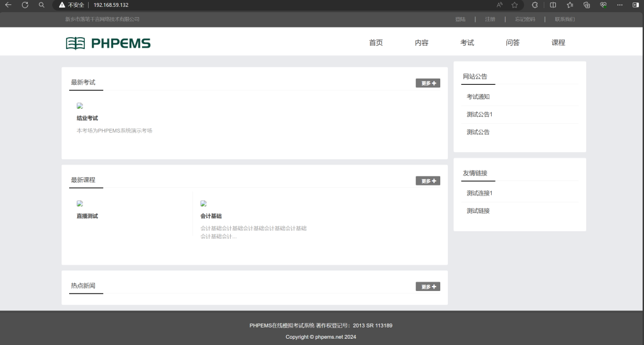The image size is (644, 345).
Task: Go to the 课程 navigation tab
Action: tap(558, 43)
